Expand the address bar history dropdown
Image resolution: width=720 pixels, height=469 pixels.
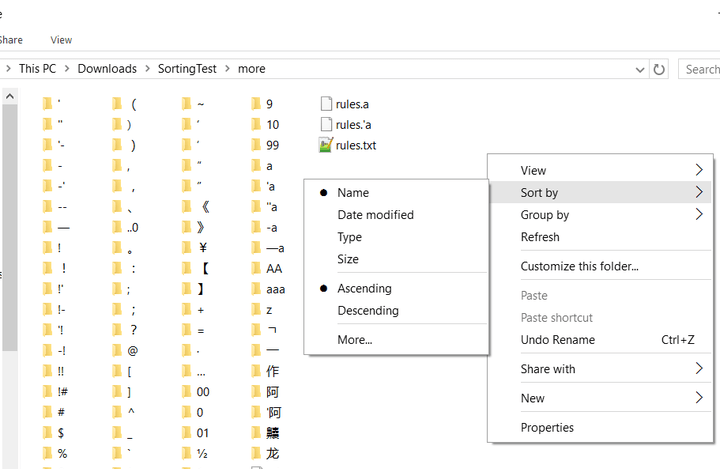640,70
